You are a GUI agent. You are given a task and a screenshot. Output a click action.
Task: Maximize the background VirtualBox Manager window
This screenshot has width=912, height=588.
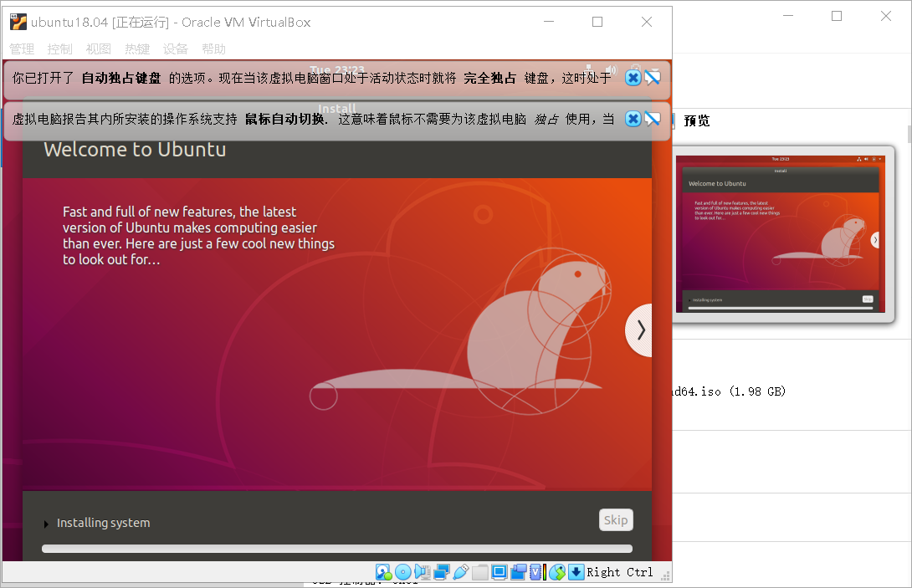point(837,16)
